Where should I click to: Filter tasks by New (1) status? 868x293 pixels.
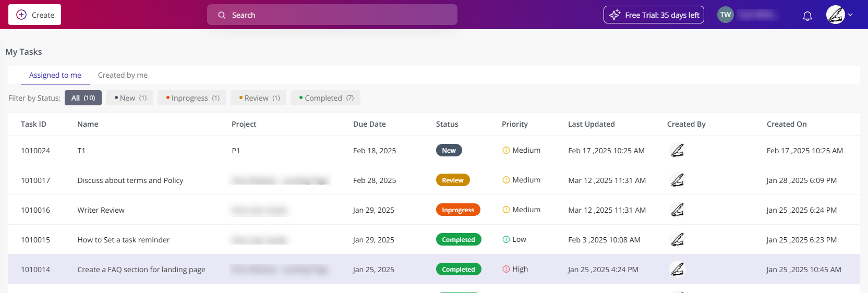(129, 98)
